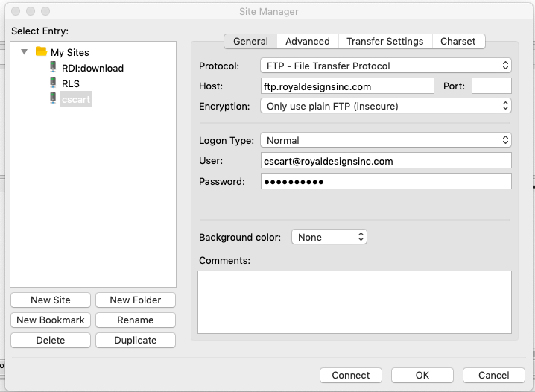Click the User input field
This screenshot has height=392, width=535.
[386, 160]
